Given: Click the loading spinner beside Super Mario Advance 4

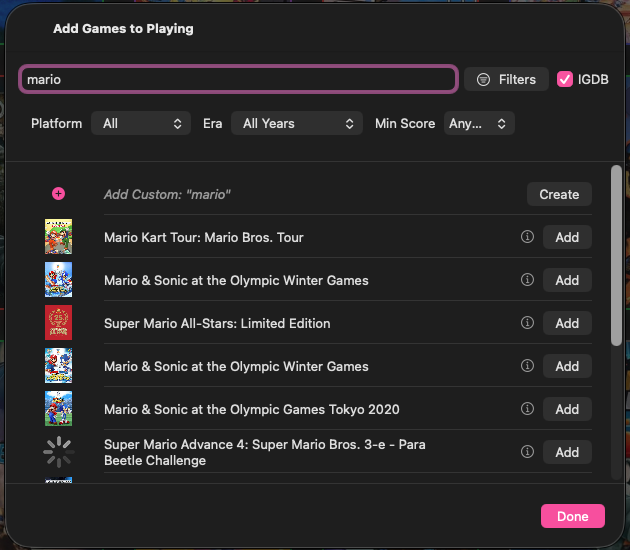Looking at the screenshot, I should tap(59, 452).
